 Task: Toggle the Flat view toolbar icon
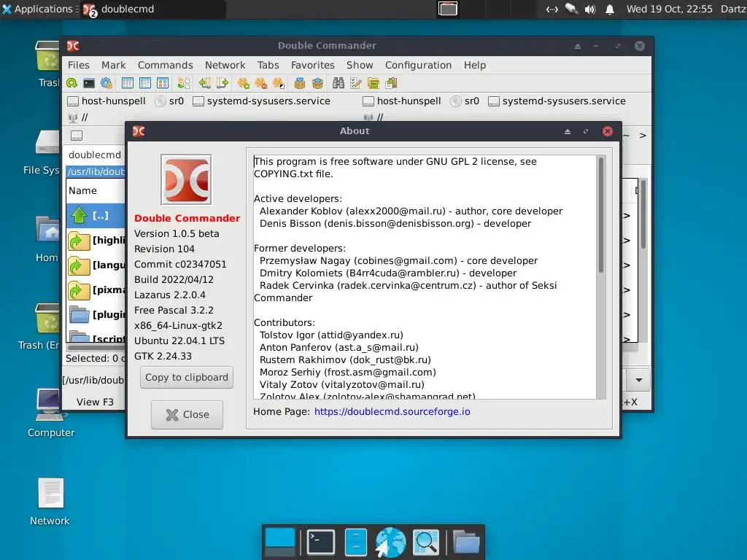coord(184,83)
